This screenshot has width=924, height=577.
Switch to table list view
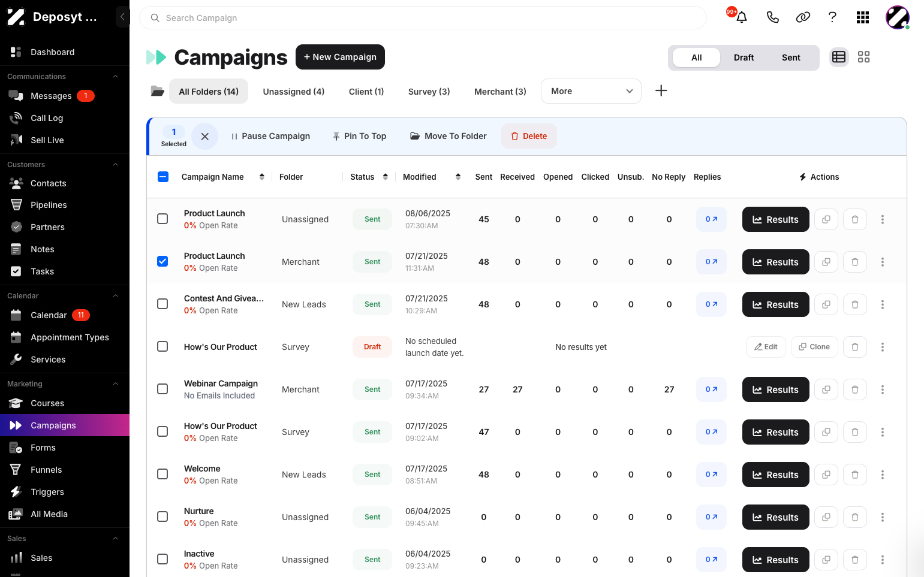point(839,57)
